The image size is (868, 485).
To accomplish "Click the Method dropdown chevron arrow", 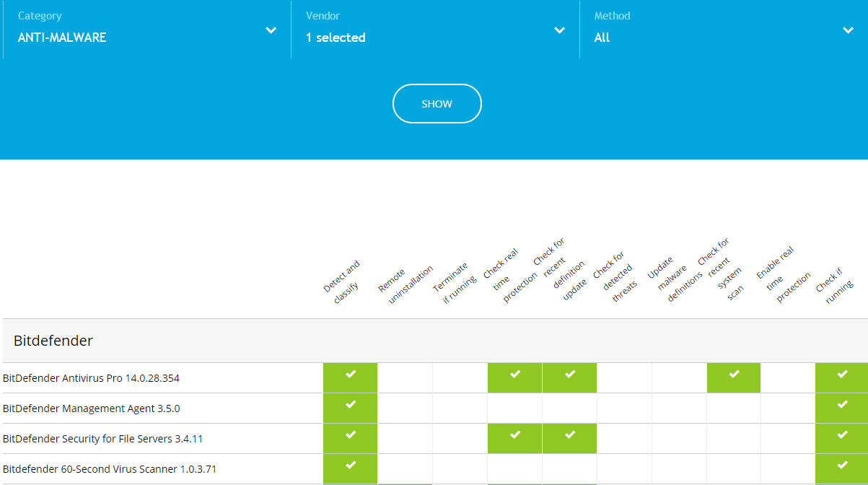I will point(848,30).
